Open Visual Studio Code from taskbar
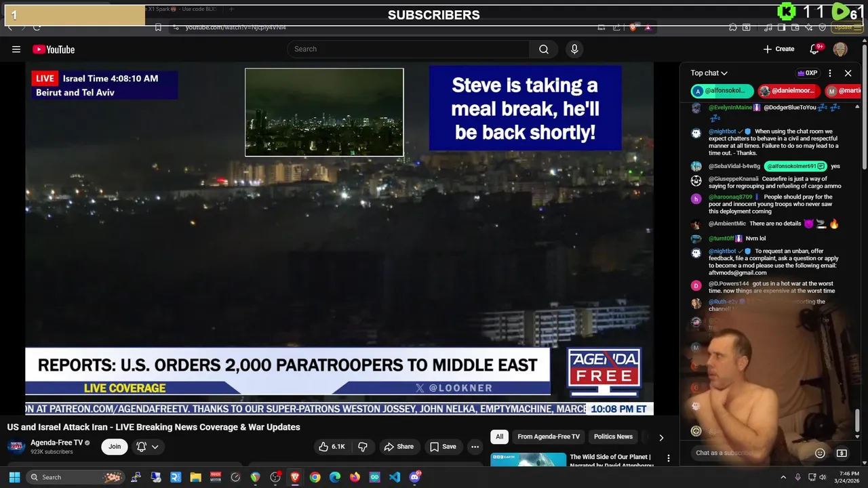The height and width of the screenshot is (488, 868). point(395,477)
